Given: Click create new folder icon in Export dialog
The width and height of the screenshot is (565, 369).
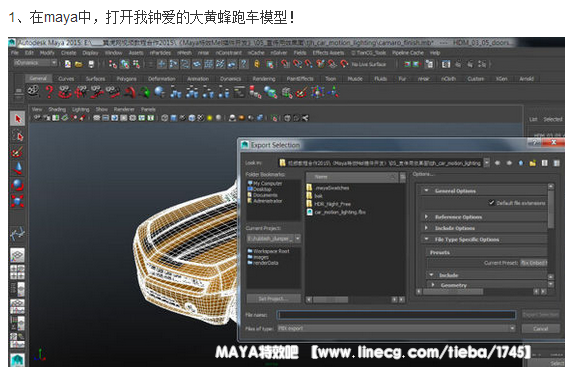Looking at the screenshot, I should click(x=533, y=163).
